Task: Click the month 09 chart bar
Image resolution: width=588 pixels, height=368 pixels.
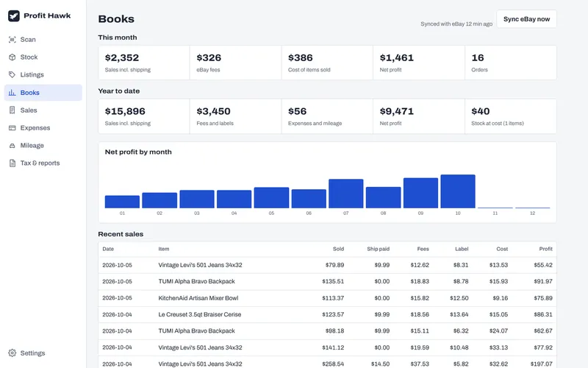Action: coord(420,193)
